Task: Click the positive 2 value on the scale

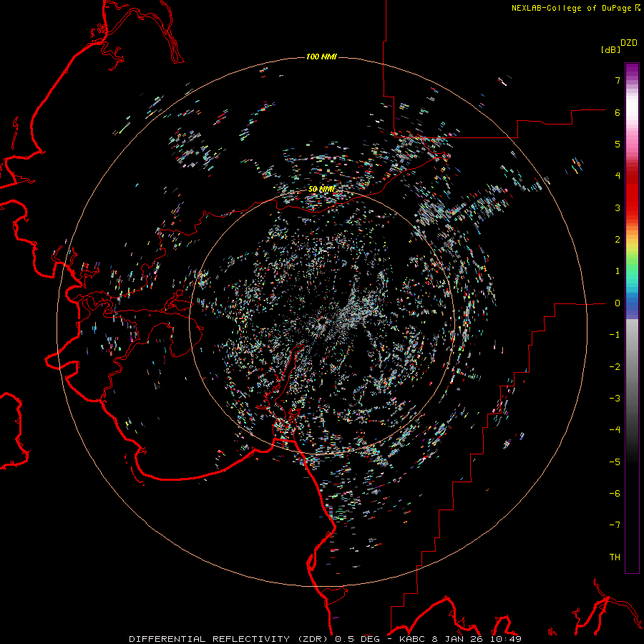Action: point(618,240)
